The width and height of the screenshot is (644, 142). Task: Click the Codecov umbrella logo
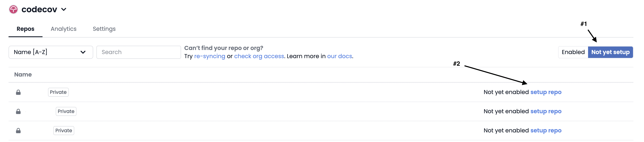(x=13, y=10)
